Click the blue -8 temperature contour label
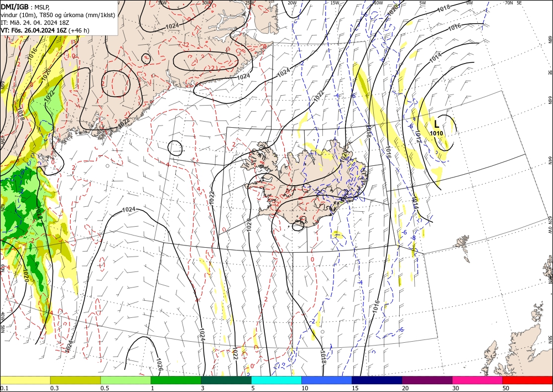Viewport: 553px width, 392px height. pyautogui.click(x=414, y=238)
